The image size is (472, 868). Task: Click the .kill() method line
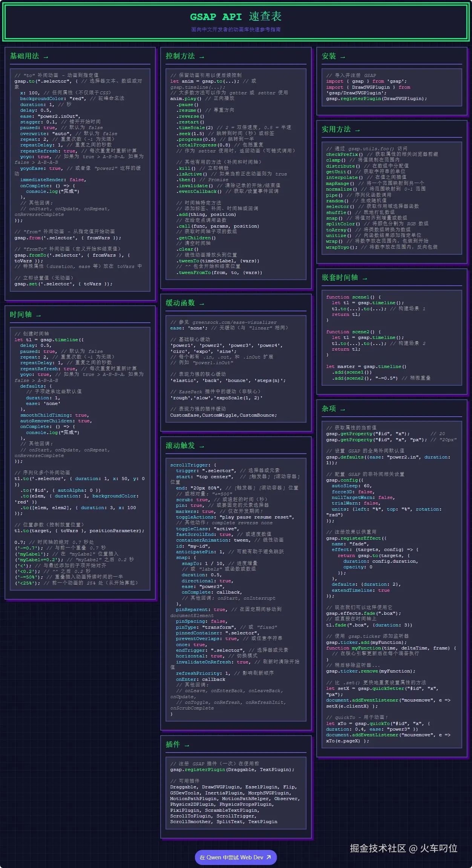(202, 168)
